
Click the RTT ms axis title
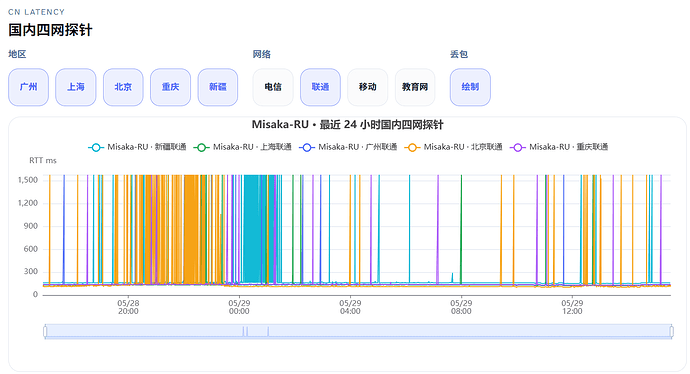click(43, 161)
